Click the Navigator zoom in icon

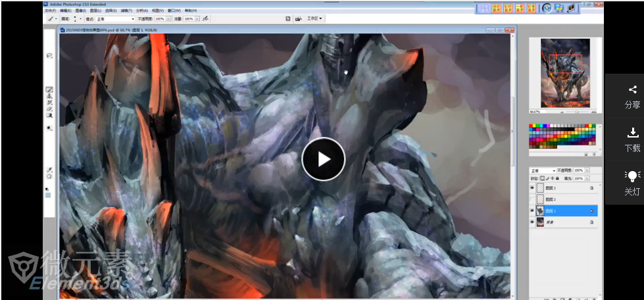coord(594,112)
